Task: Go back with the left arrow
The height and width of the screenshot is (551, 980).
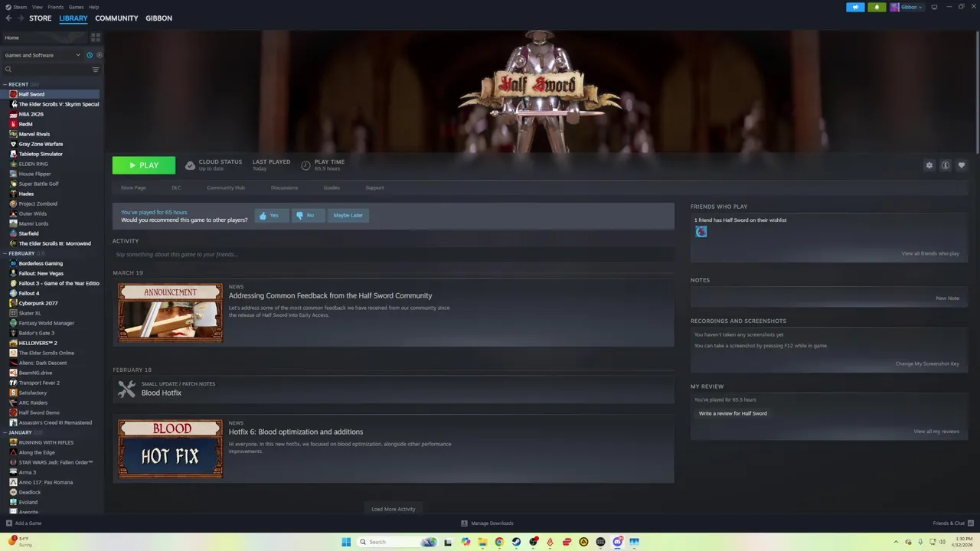Action: pyautogui.click(x=9, y=18)
